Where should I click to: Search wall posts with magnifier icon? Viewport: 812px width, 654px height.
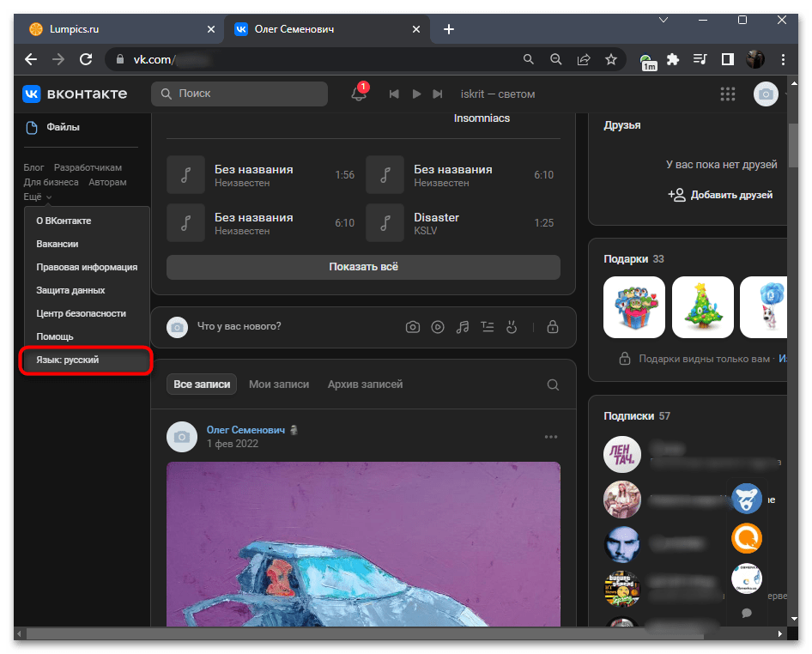coord(553,385)
